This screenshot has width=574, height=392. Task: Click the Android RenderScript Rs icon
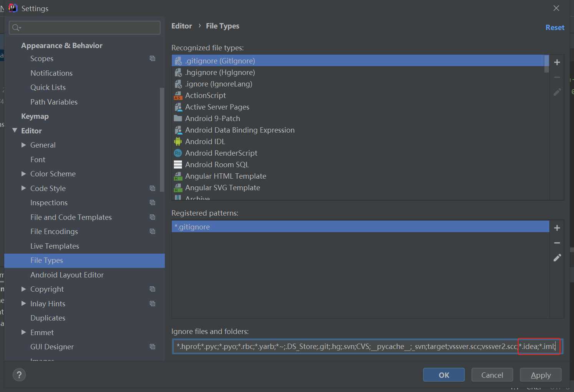(x=178, y=153)
